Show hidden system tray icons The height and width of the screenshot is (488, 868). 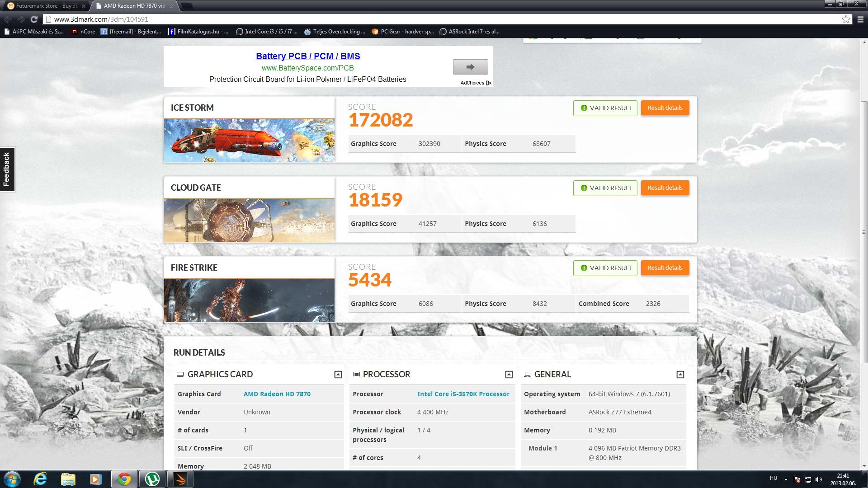(786, 479)
